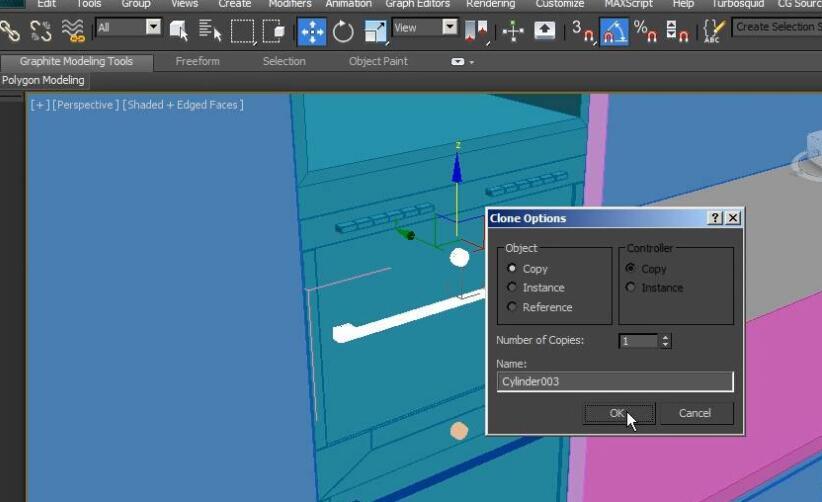Toggle the Angle Snap icon

[613, 31]
